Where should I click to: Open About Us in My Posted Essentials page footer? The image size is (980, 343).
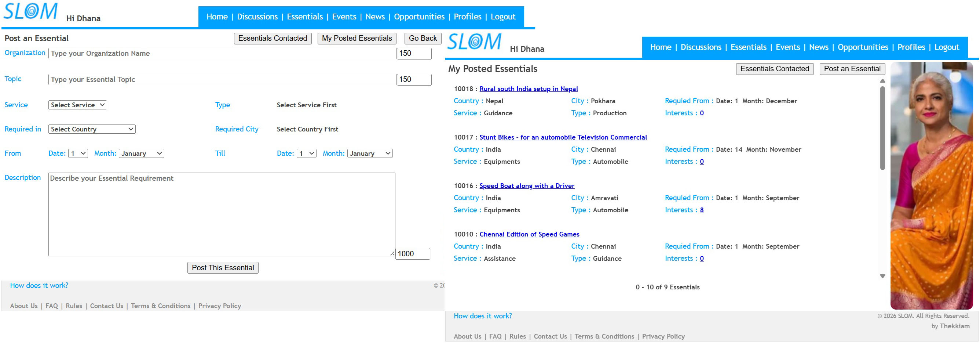[468, 336]
